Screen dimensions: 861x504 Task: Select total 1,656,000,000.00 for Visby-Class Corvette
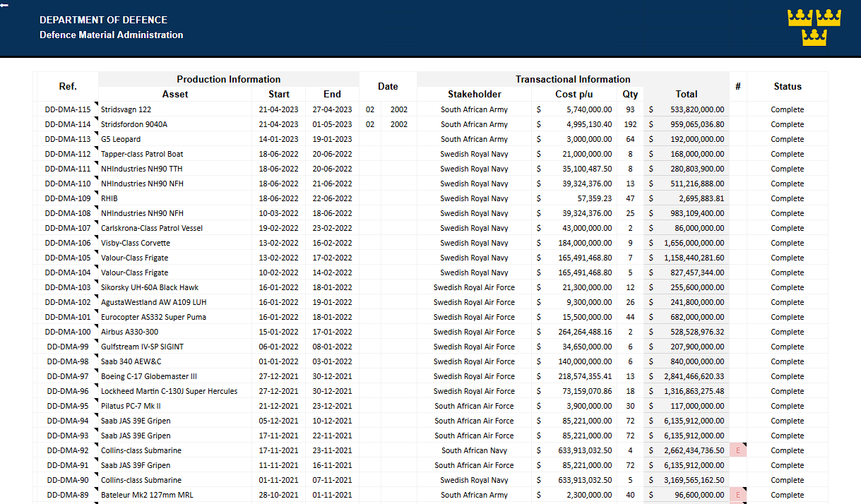pyautogui.click(x=687, y=243)
